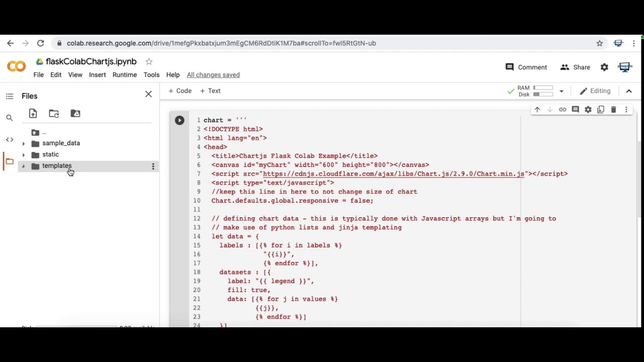This screenshot has width=644, height=362.
Task: Toggle the Files sidebar icon
Action: click(10, 161)
